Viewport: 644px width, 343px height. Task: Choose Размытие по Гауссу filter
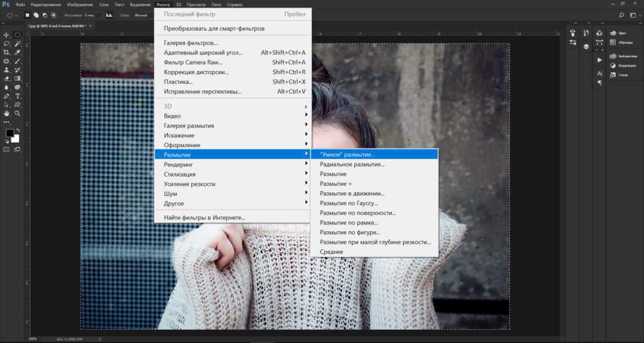point(374,203)
